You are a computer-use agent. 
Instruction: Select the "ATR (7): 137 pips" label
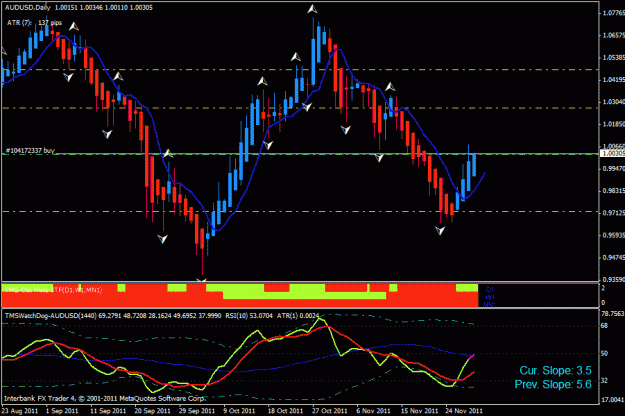34,23
